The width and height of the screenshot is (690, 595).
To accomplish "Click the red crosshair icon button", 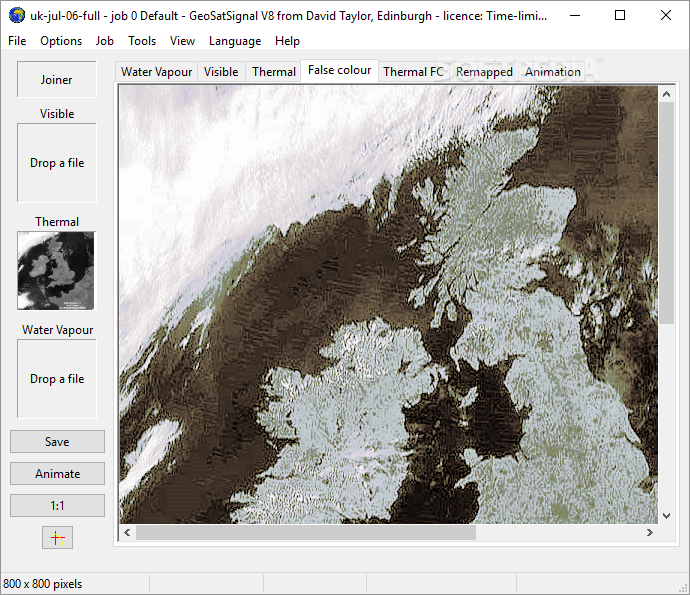I will (x=57, y=537).
